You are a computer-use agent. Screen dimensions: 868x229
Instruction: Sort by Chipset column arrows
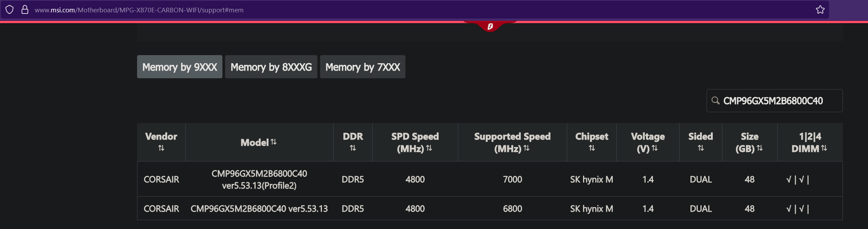click(x=592, y=148)
